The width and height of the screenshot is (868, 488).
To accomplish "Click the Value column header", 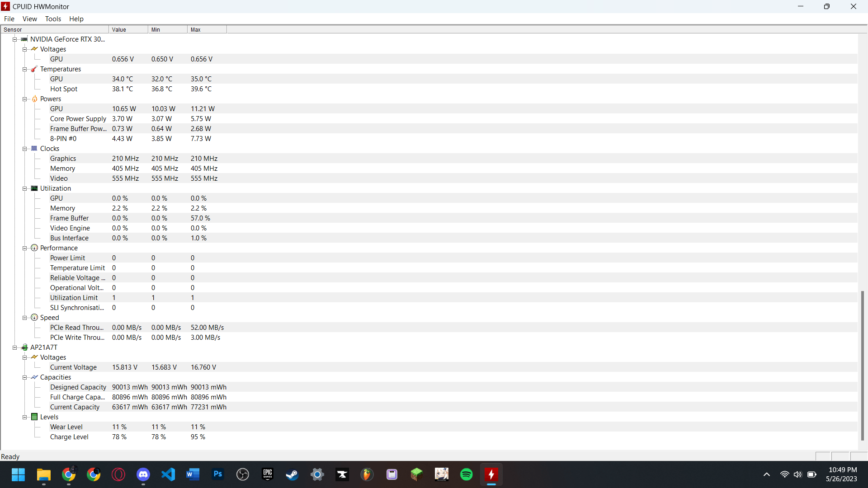I will [128, 30].
